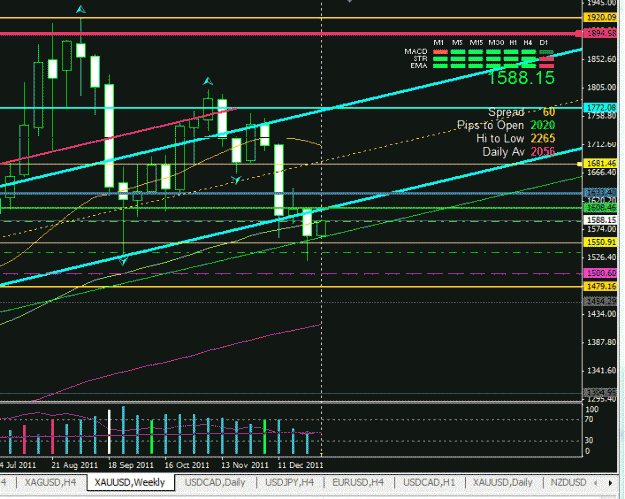Click the 'Hi to Low' label
This screenshot has height=499, width=625.
[x=500, y=139]
